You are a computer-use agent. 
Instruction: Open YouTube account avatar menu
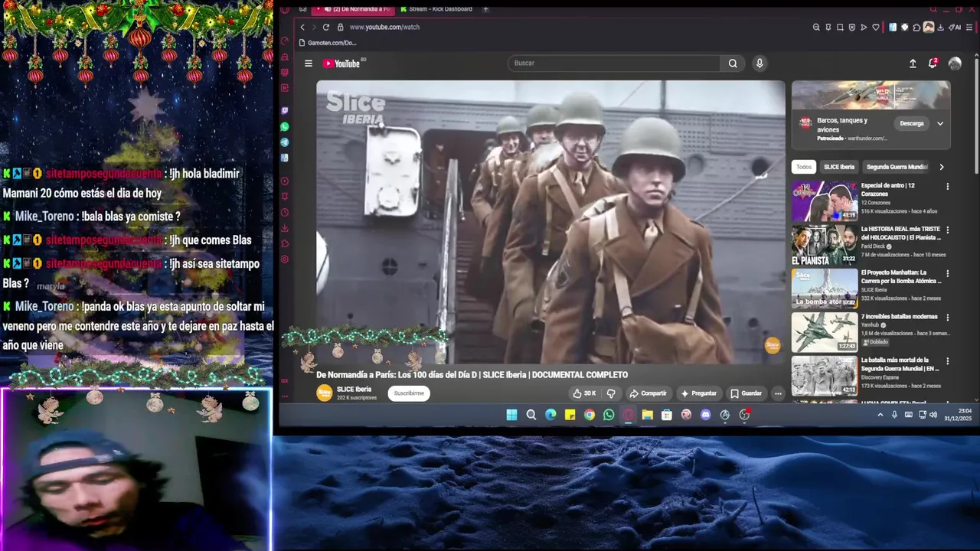(x=955, y=64)
